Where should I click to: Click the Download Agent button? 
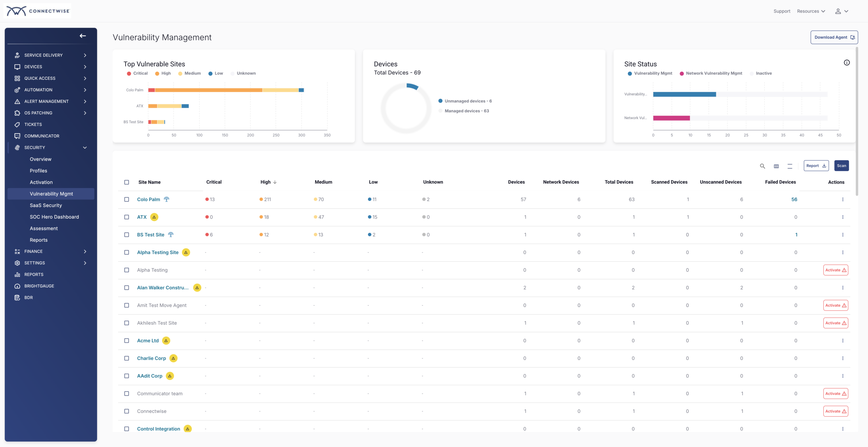pyautogui.click(x=834, y=37)
